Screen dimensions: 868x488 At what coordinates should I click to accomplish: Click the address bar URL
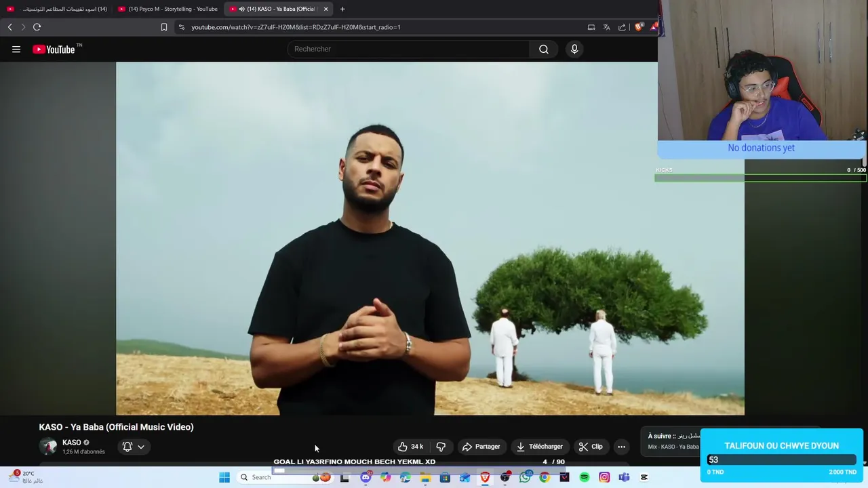[x=296, y=27]
